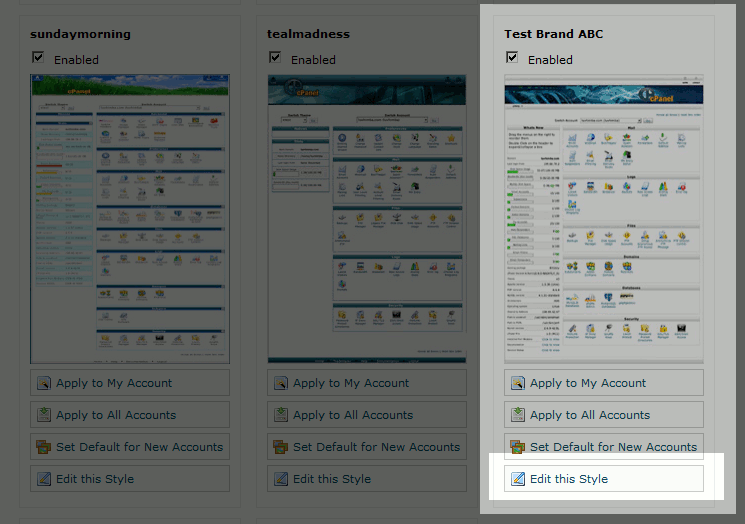Click the Set Default icon for tealmadness
The height and width of the screenshot is (524, 745).
click(281, 447)
